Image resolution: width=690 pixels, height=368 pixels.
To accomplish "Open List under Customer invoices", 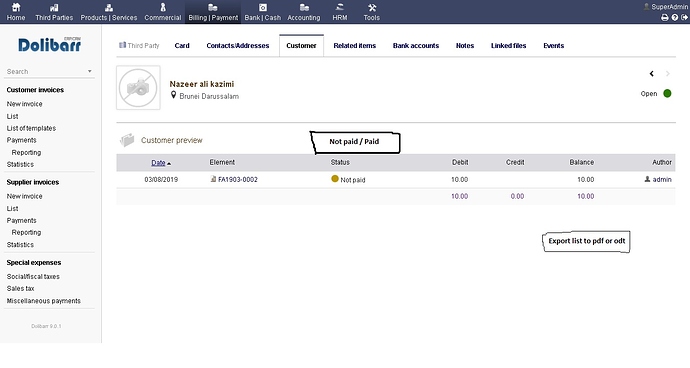I will [12, 116].
